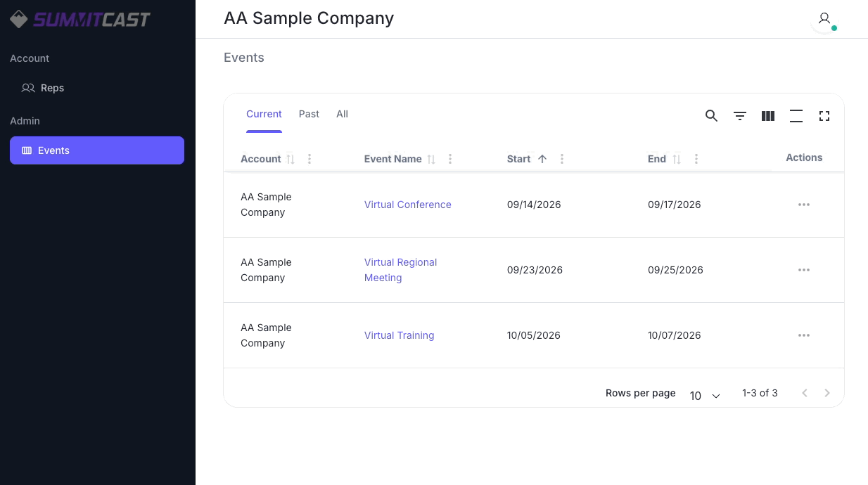868x485 pixels.
Task: Open the Virtual Training event link
Action: 399,335
